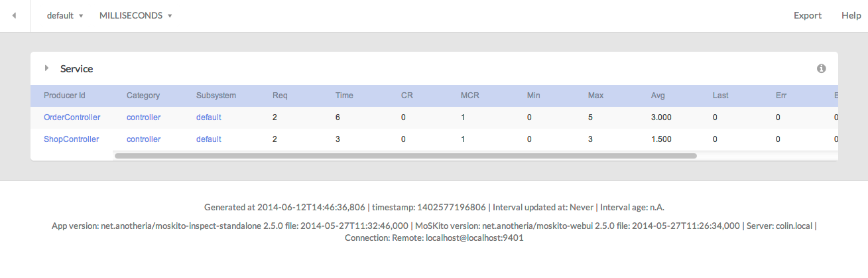Click the horizontal table scrollbar
The image size is (868, 278).
coord(406,156)
